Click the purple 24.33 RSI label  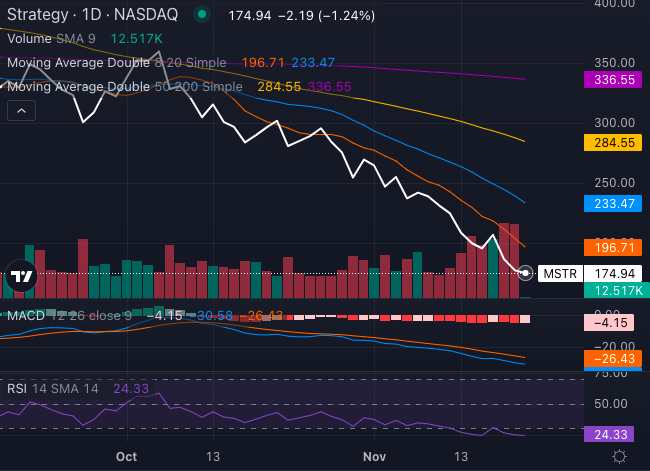pos(610,436)
